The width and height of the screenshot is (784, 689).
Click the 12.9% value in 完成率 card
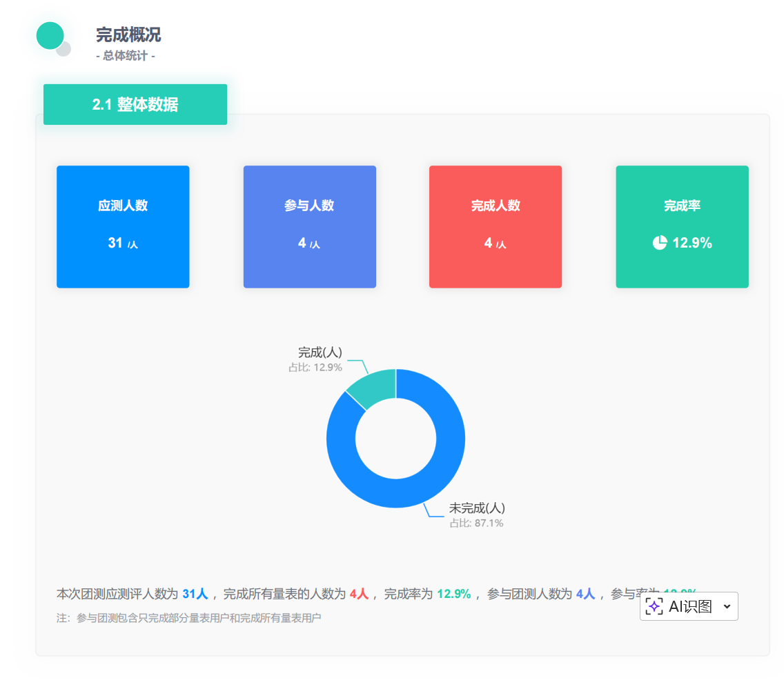coord(692,243)
